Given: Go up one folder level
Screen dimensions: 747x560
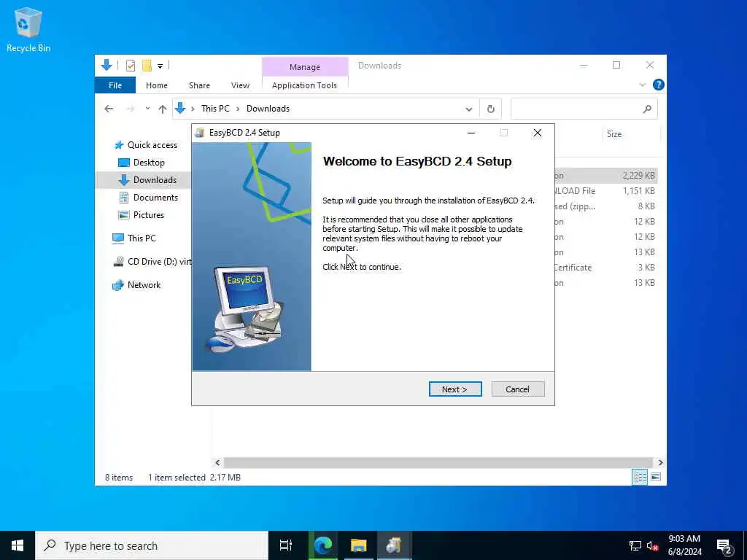Looking at the screenshot, I should pyautogui.click(x=163, y=109).
